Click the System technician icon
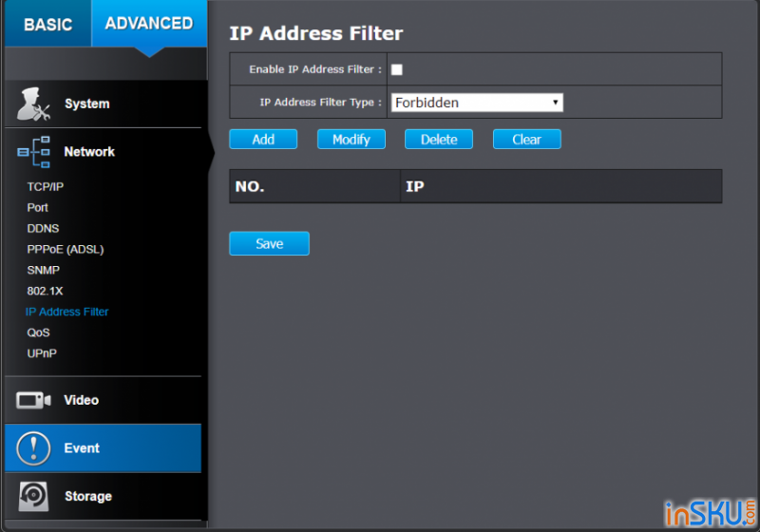The height and width of the screenshot is (532, 760). tap(33, 104)
